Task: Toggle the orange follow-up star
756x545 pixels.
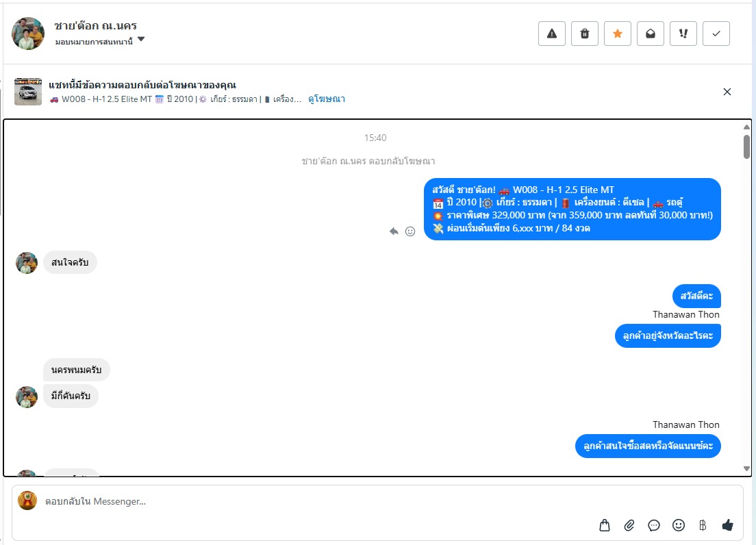Action: [x=617, y=34]
